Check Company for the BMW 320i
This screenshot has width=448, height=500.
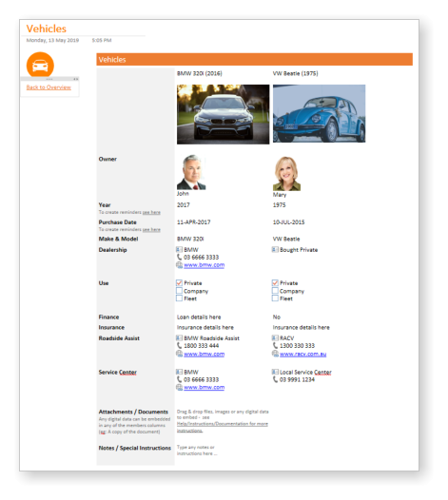pos(179,291)
